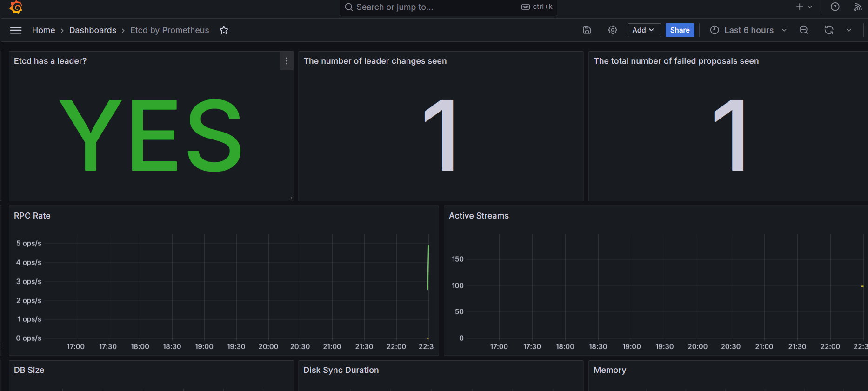This screenshot has height=391, width=868.
Task: Click the Disk Sync Duration panel title
Action: (341, 370)
